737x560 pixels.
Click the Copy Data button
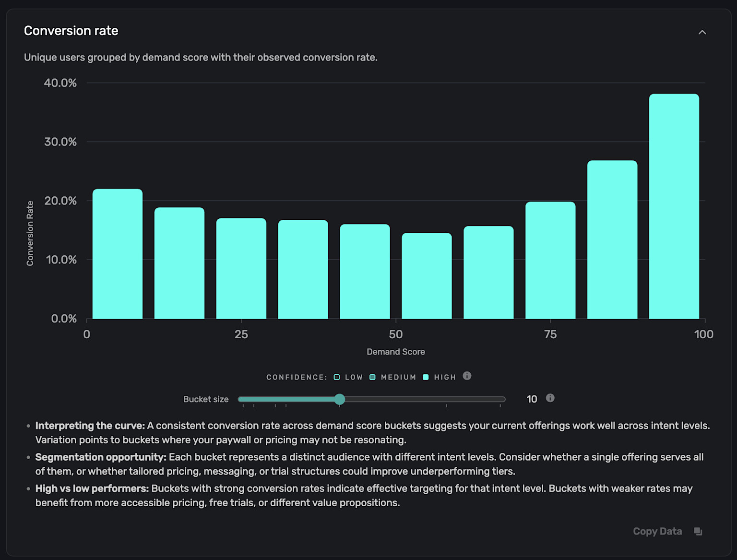coord(657,531)
